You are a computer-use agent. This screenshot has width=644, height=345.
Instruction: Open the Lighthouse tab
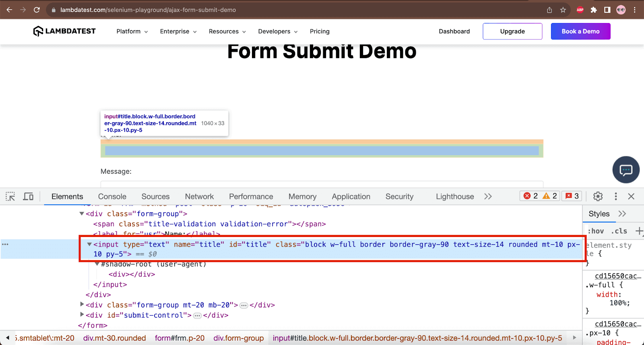point(455,196)
